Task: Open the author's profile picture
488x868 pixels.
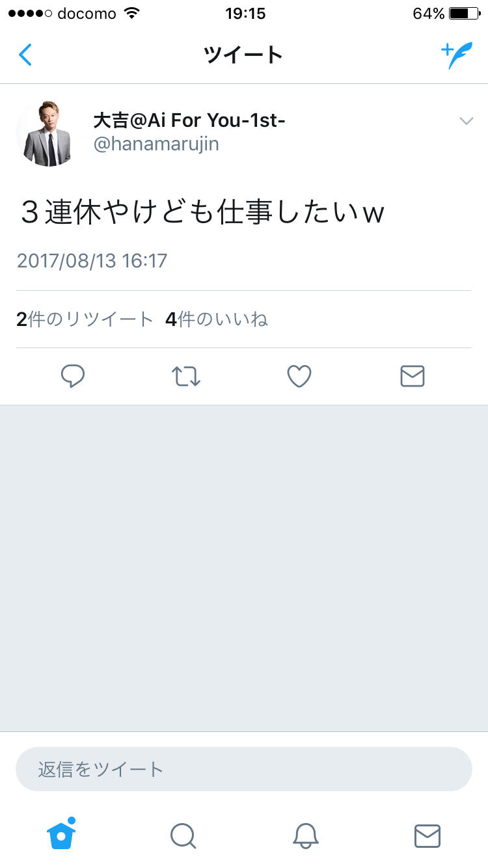Action: point(47,133)
